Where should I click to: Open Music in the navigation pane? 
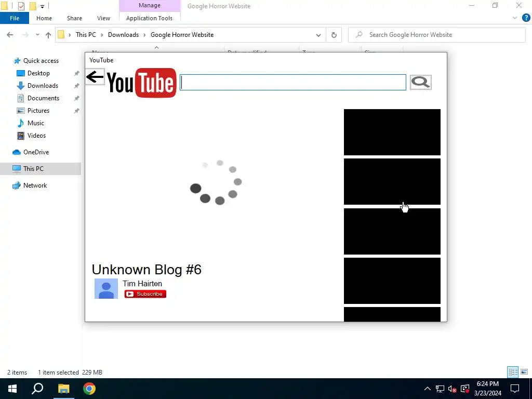click(x=36, y=123)
